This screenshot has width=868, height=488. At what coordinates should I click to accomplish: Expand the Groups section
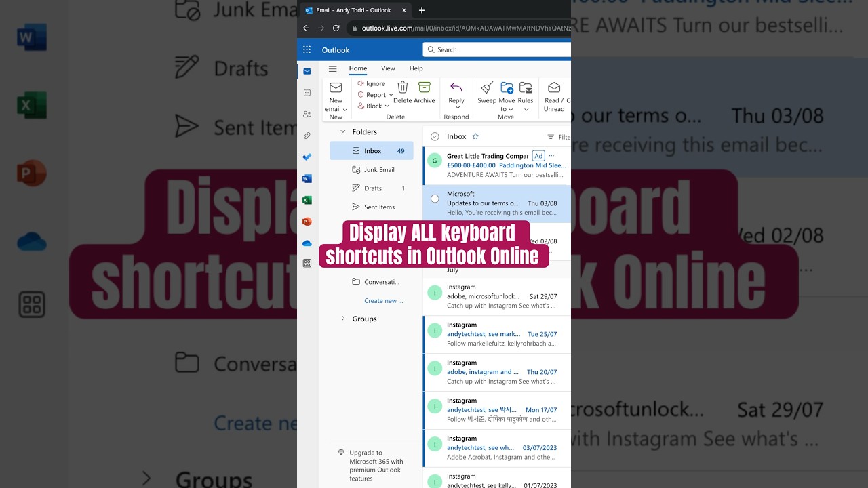click(343, 319)
